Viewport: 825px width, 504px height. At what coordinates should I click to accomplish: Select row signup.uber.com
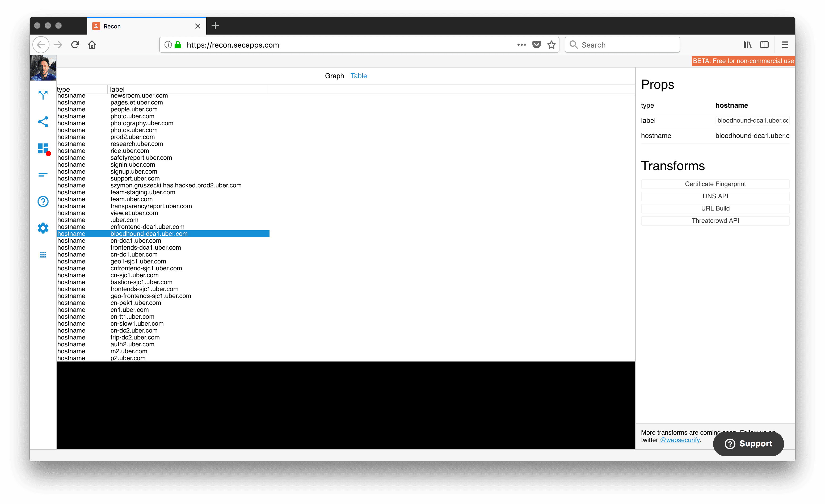[x=163, y=171]
